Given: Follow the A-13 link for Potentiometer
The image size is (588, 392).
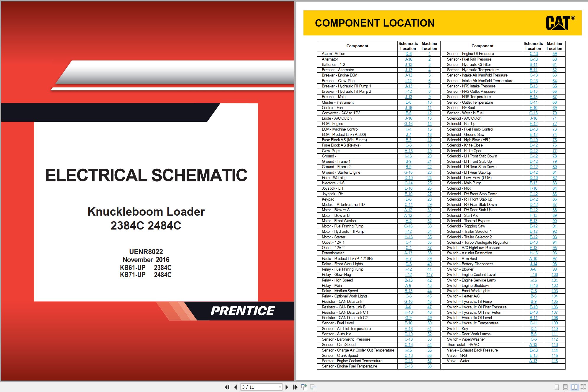Looking at the screenshot, I should (408, 253).
